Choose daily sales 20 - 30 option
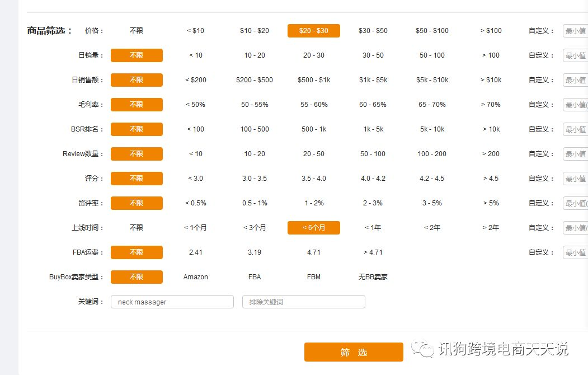Screen dimensions: 588x375 [314, 55]
